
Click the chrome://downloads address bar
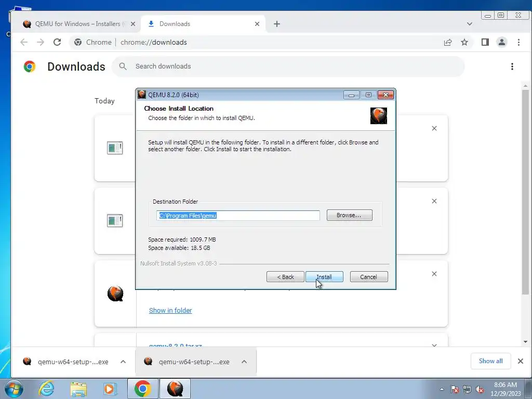tap(255, 42)
